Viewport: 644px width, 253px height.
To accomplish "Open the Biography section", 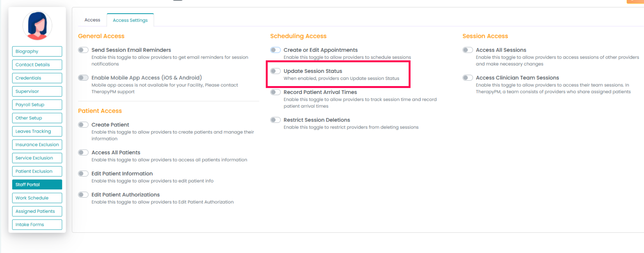I will tap(37, 51).
